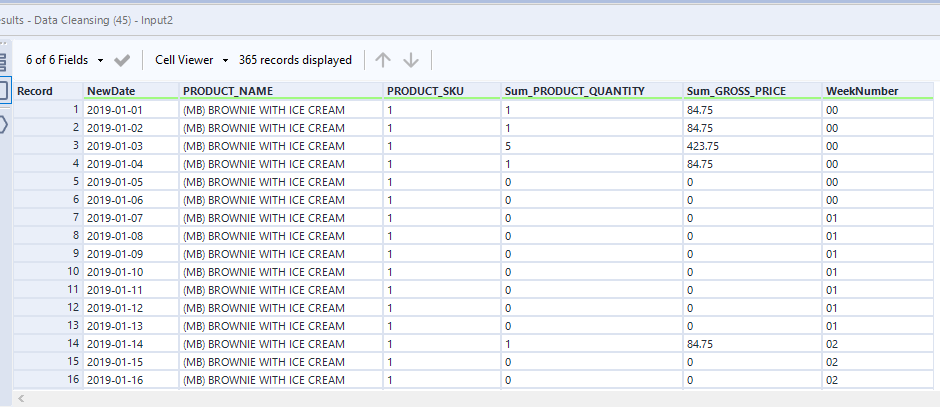
Task: Select date cell 2019-01-14
Action: [x=131, y=343]
